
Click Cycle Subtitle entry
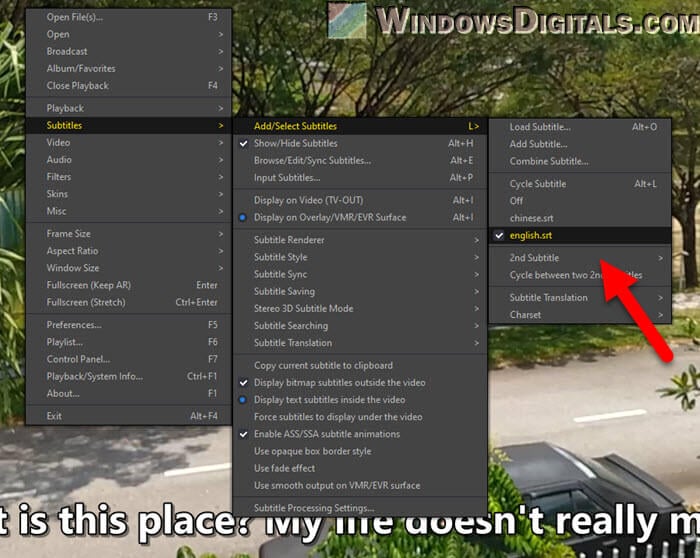580,184
